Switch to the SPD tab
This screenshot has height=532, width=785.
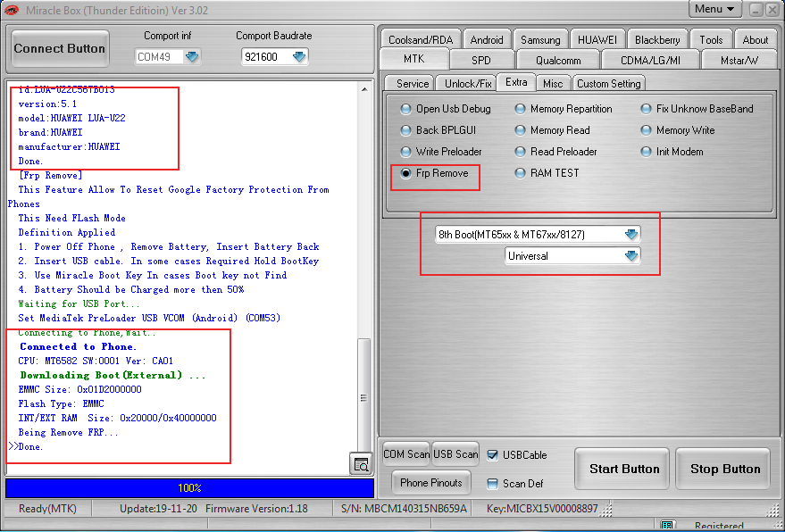(x=481, y=60)
